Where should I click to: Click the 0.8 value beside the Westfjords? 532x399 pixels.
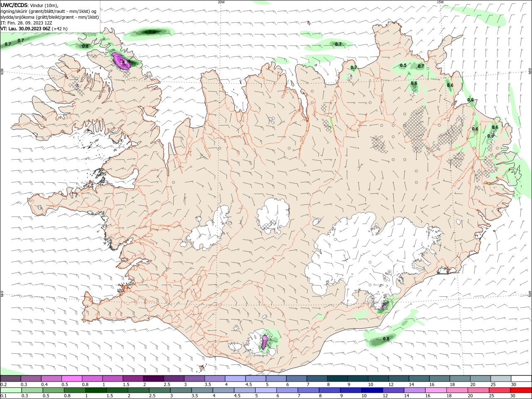(85, 46)
